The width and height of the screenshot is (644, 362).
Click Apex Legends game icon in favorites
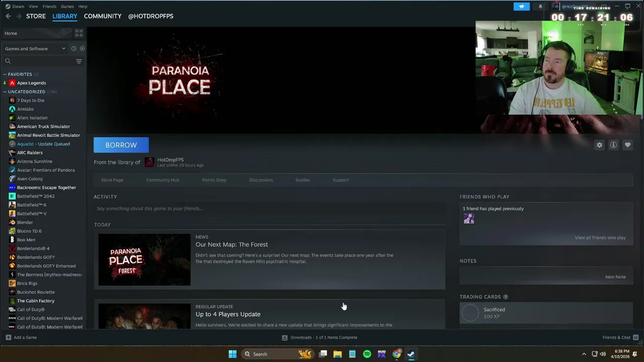coord(12,83)
